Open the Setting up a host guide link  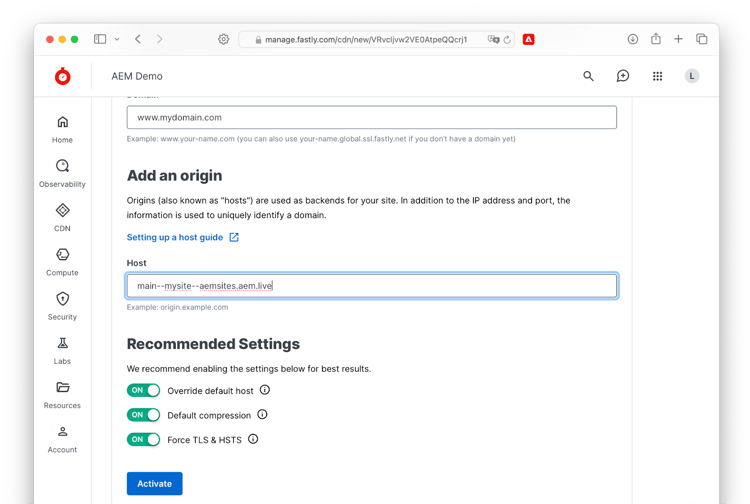click(x=175, y=237)
